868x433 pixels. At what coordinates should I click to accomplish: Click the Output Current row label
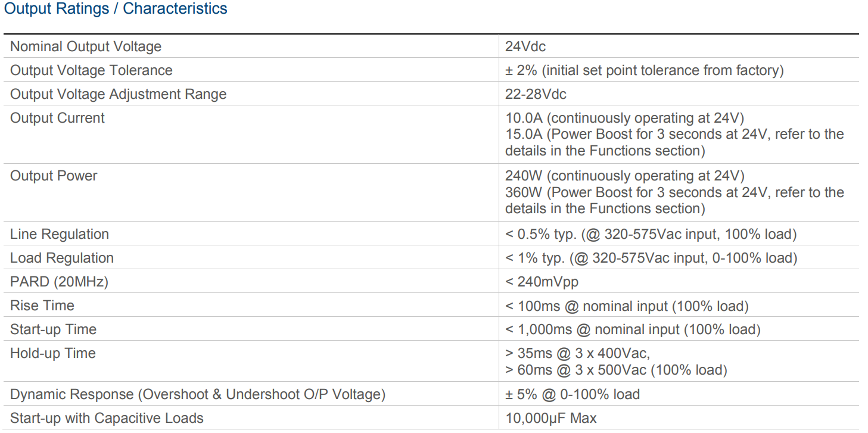click(x=57, y=118)
